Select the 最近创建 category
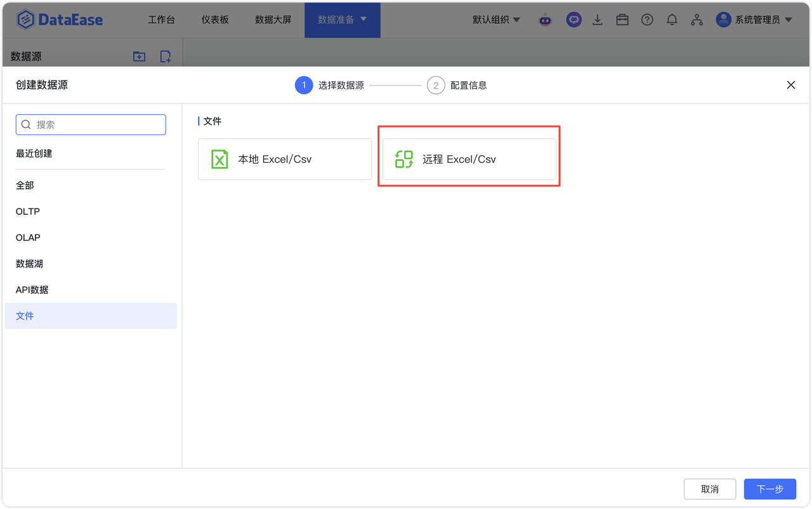This screenshot has width=812, height=509. click(x=34, y=153)
